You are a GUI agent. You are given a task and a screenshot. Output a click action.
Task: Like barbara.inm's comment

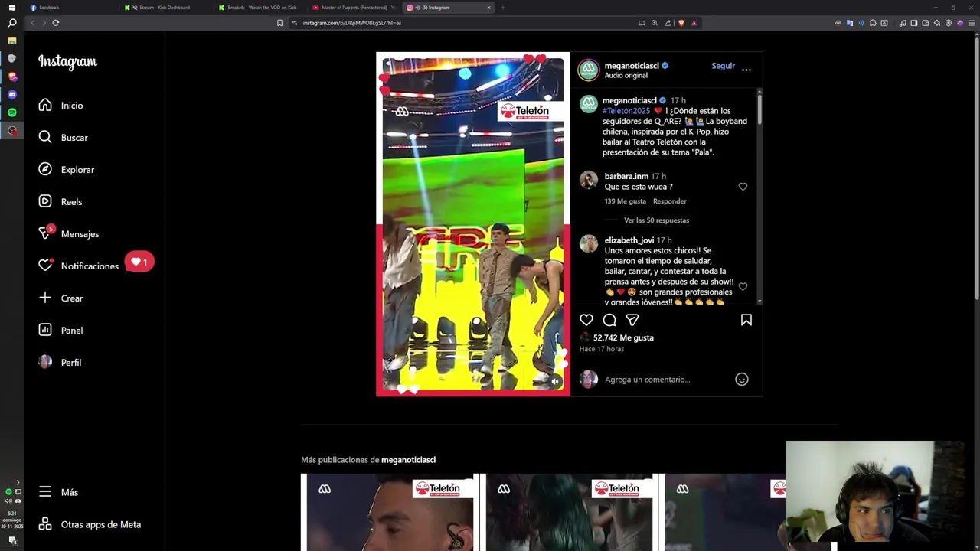click(743, 187)
